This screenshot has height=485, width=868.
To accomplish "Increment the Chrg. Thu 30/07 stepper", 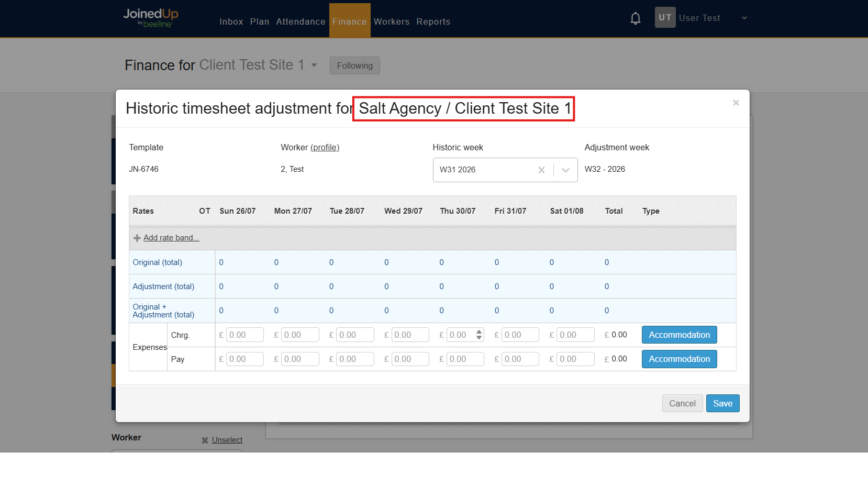I will point(479,332).
